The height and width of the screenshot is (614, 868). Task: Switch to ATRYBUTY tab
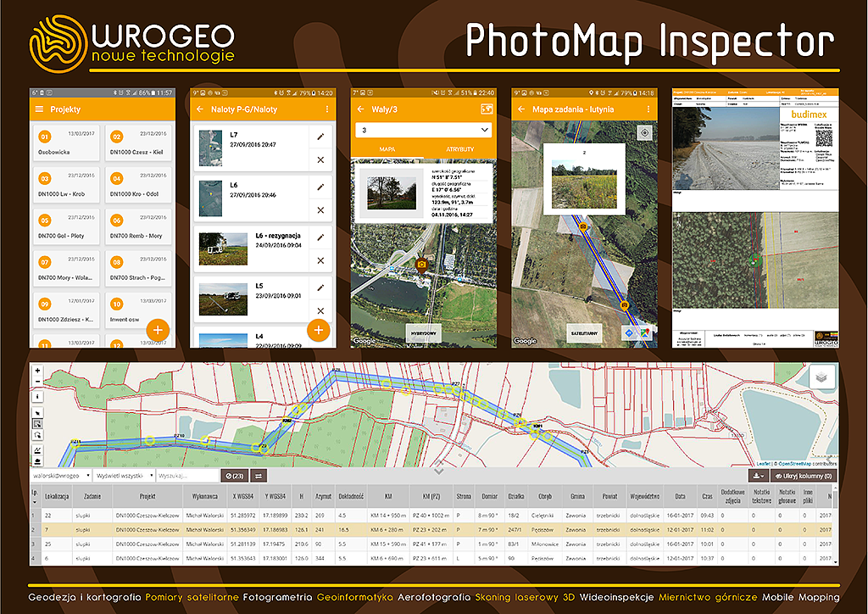(x=459, y=148)
